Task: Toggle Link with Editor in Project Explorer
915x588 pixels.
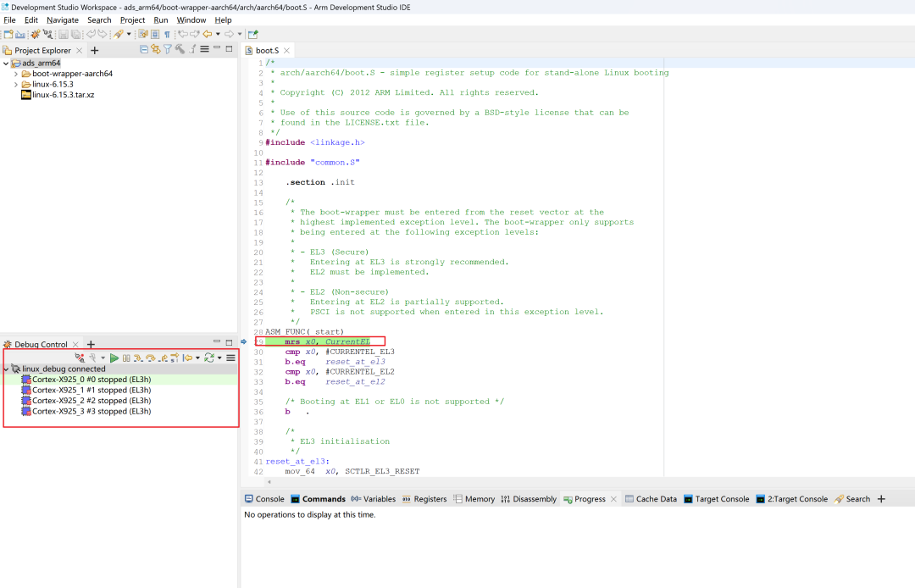Action: tap(156, 49)
